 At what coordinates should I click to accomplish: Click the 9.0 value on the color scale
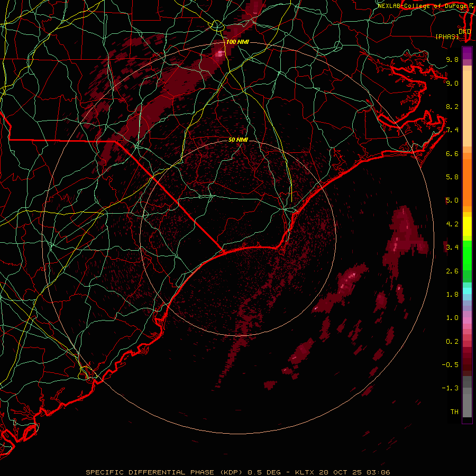(x=452, y=83)
